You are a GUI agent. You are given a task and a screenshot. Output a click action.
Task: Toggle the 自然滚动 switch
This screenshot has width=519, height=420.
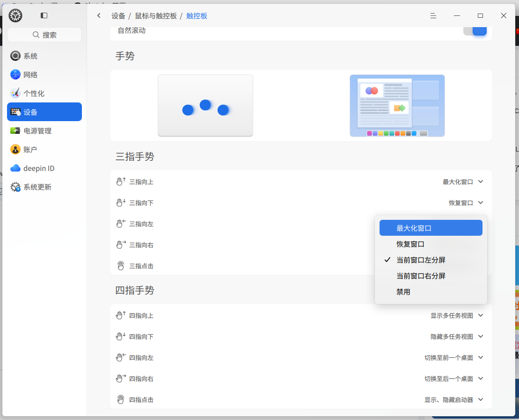pyautogui.click(x=475, y=31)
